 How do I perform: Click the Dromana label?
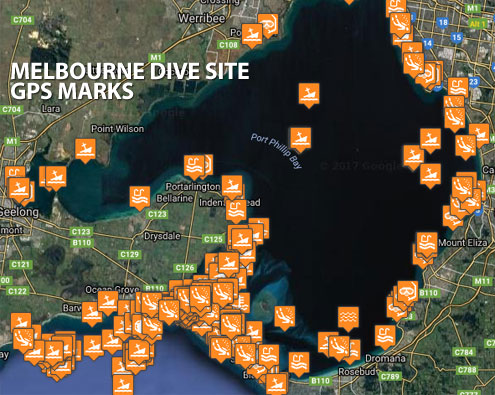pos(386,359)
